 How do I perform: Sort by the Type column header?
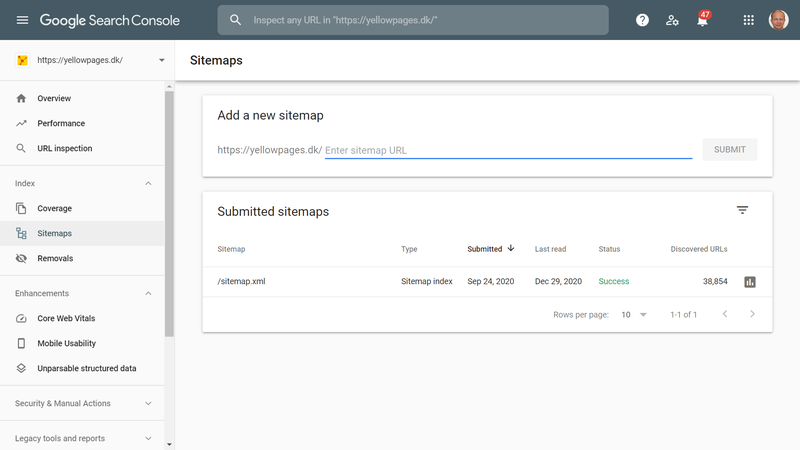pyautogui.click(x=409, y=249)
